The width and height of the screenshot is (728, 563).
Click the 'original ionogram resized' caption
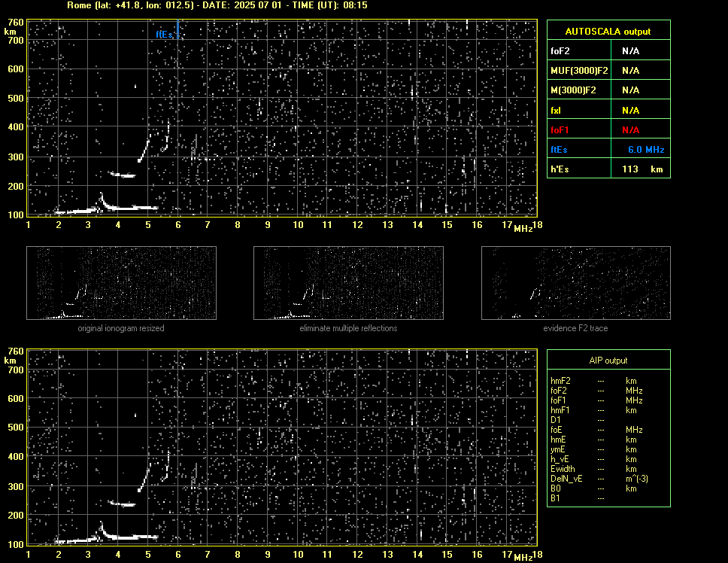click(121, 328)
